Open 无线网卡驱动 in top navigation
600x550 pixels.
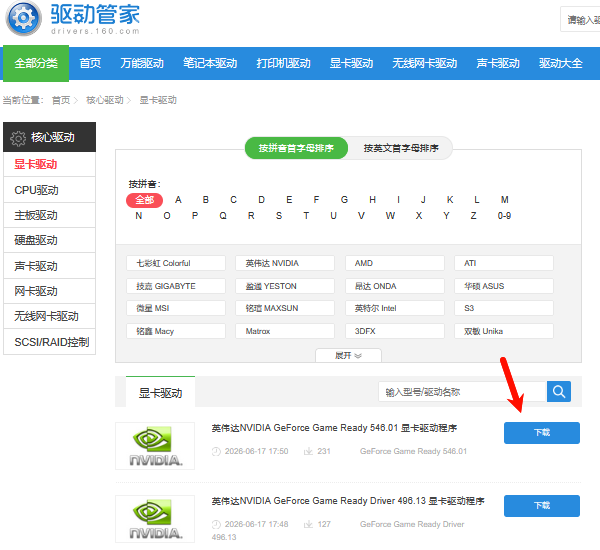click(x=424, y=63)
